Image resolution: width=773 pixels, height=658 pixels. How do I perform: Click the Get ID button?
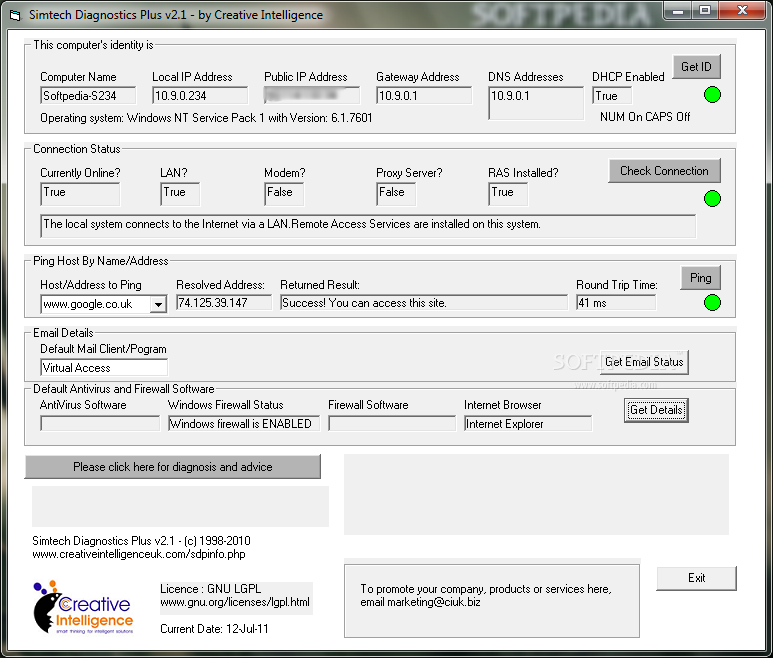[696, 67]
